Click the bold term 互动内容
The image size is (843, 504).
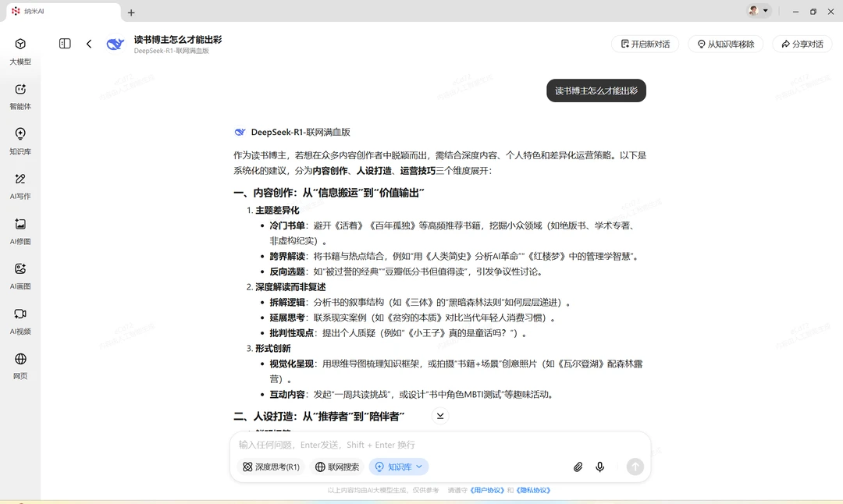[x=287, y=395]
